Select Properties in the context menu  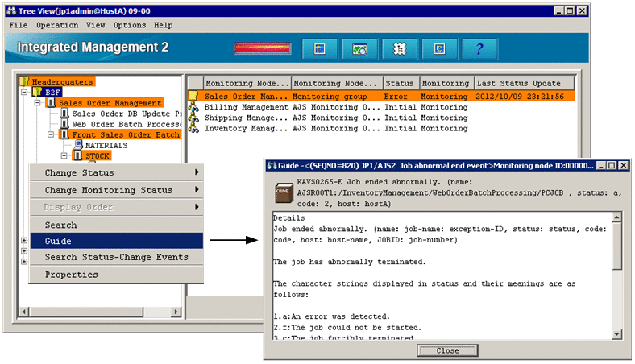116,275
